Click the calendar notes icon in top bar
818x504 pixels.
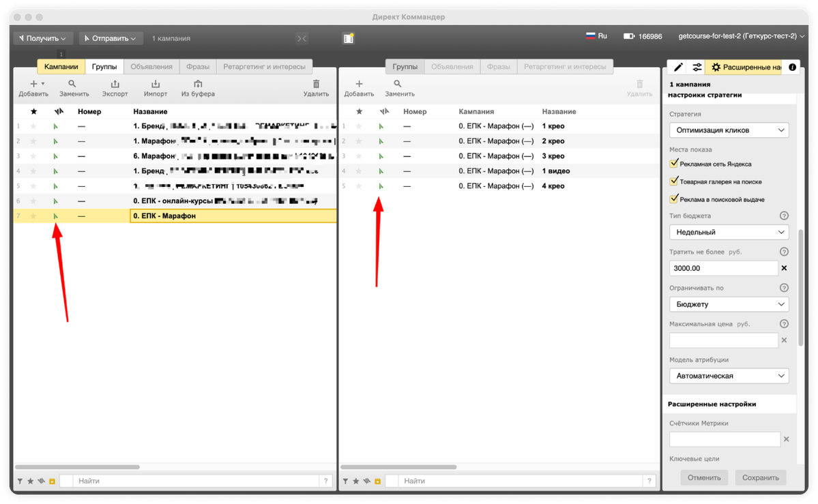tap(349, 38)
